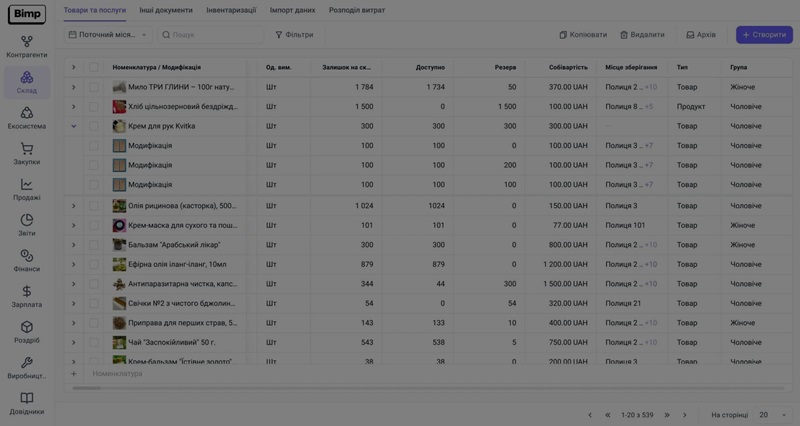Open the Зарплата dollar icon

(27, 296)
